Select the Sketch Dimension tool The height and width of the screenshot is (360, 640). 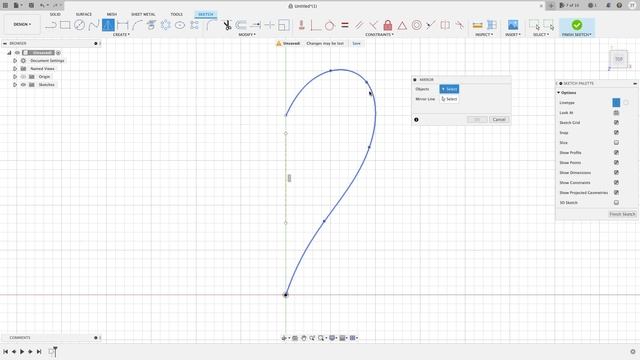pyautogui.click(x=122, y=25)
